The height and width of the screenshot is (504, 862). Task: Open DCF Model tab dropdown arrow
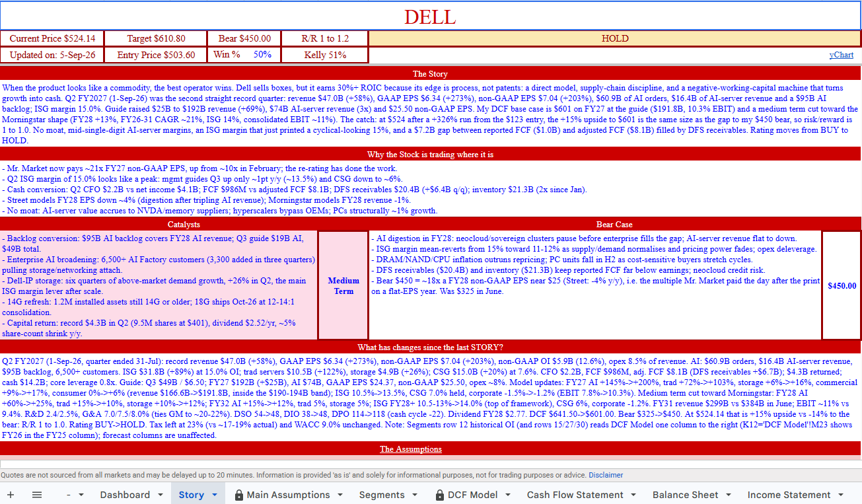click(508, 495)
